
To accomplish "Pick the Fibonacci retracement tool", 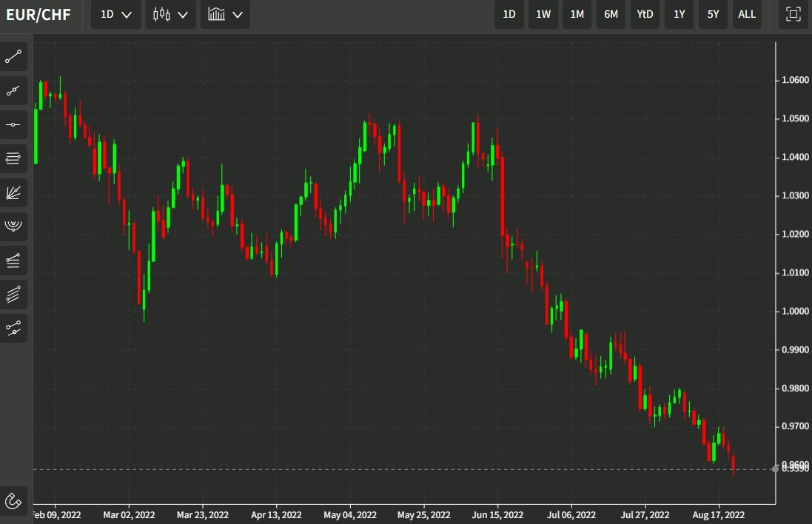I will tap(13, 158).
